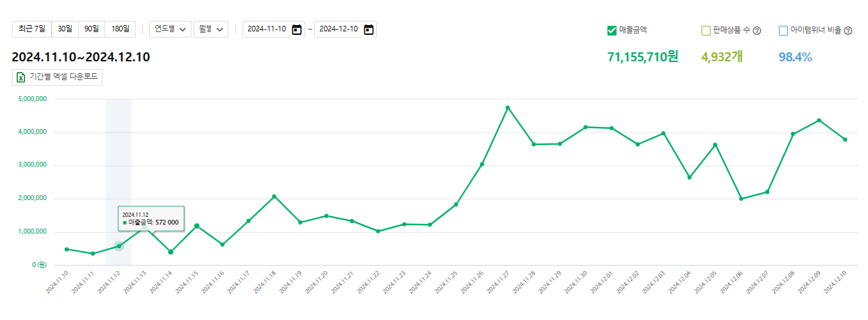
Task: Click help icon next to 판매상품 수
Action: click(x=757, y=31)
